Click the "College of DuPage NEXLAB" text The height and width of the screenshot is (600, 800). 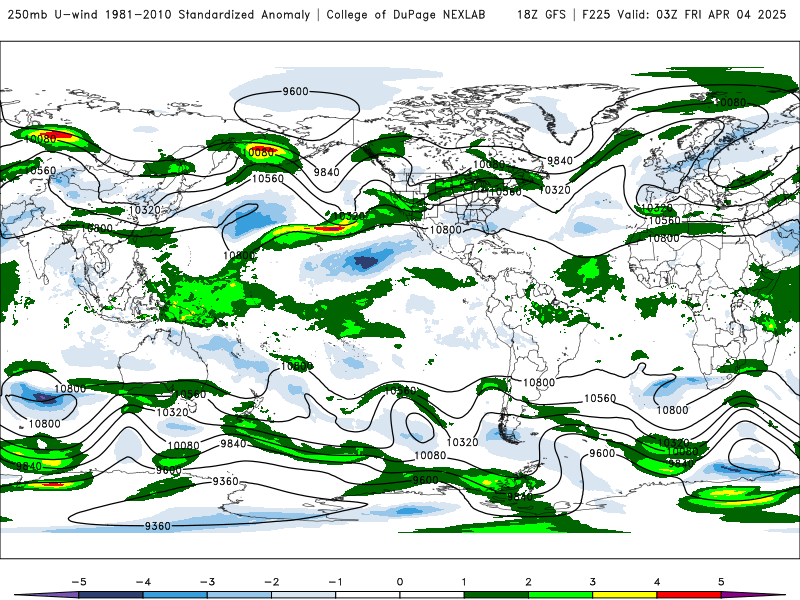[x=406, y=14]
